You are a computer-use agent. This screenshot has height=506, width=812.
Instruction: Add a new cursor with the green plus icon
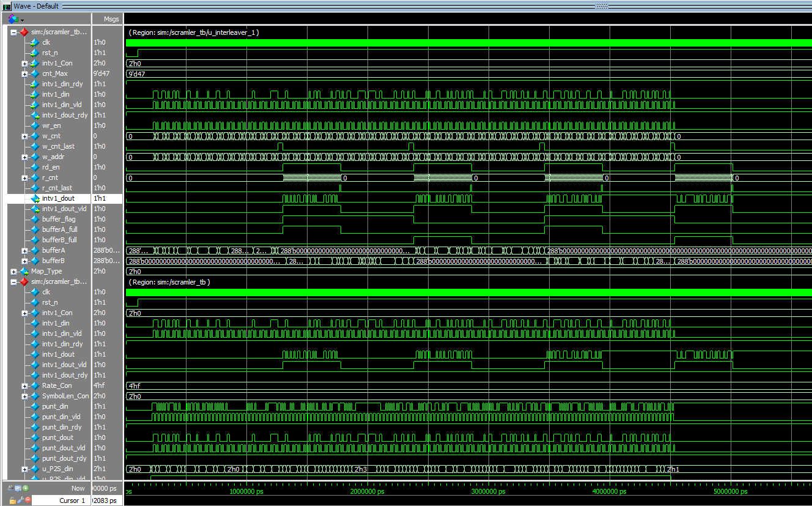coord(26,488)
